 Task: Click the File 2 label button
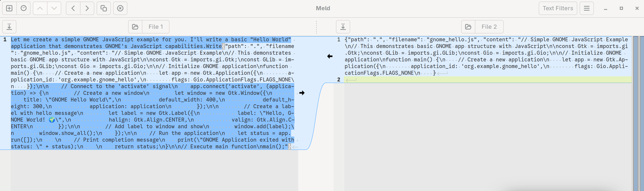(x=489, y=27)
